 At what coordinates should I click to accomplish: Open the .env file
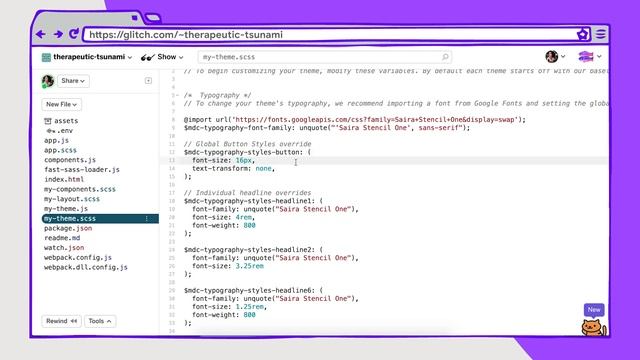coord(60,131)
